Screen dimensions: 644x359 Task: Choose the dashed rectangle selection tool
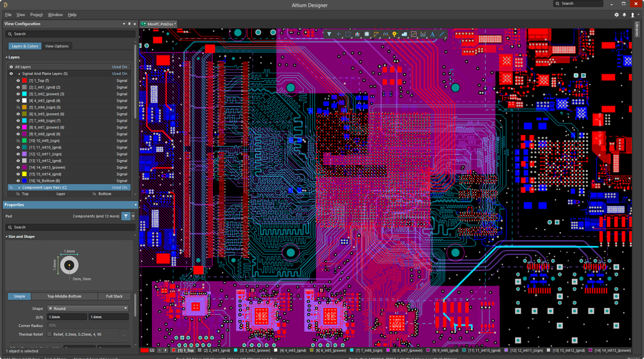[x=348, y=34]
